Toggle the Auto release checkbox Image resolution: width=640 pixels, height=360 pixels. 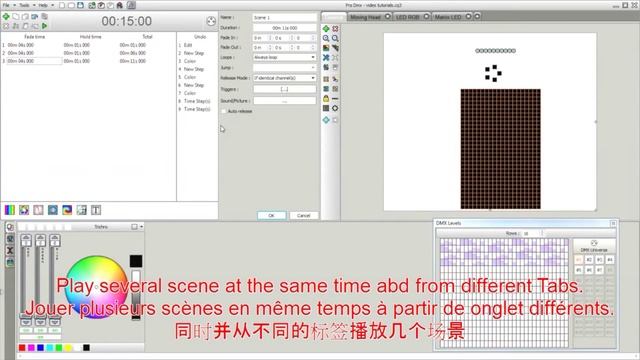pos(224,111)
